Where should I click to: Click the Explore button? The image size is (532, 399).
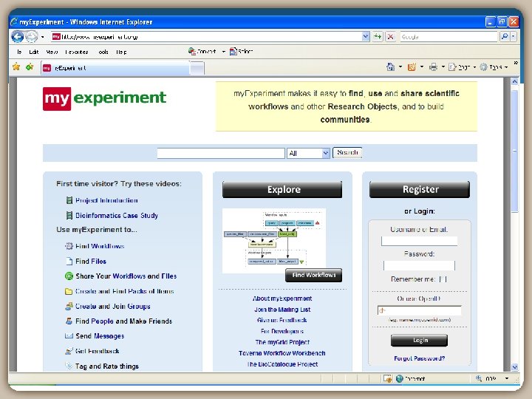[282, 189]
